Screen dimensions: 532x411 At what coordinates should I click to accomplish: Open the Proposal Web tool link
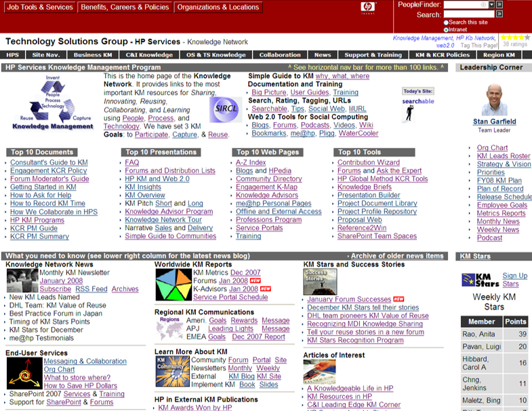click(x=360, y=220)
